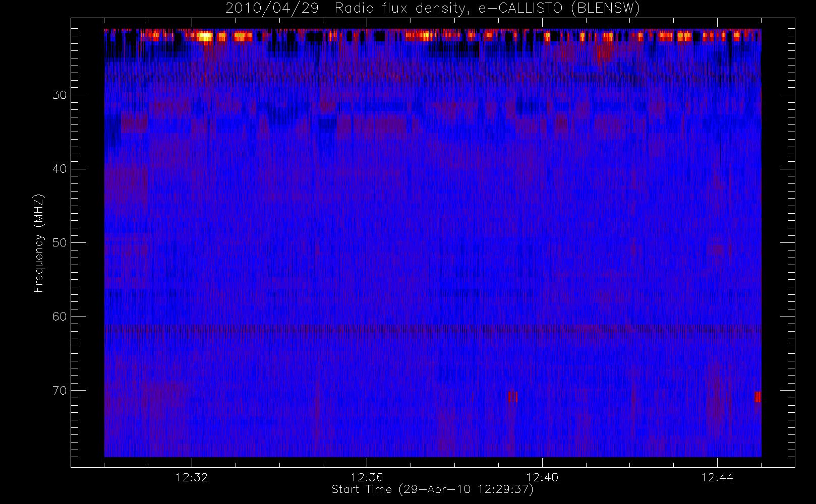This screenshot has width=816, height=504.
Task: Click the bright yellow burst near 12:32
Action: [x=205, y=36]
